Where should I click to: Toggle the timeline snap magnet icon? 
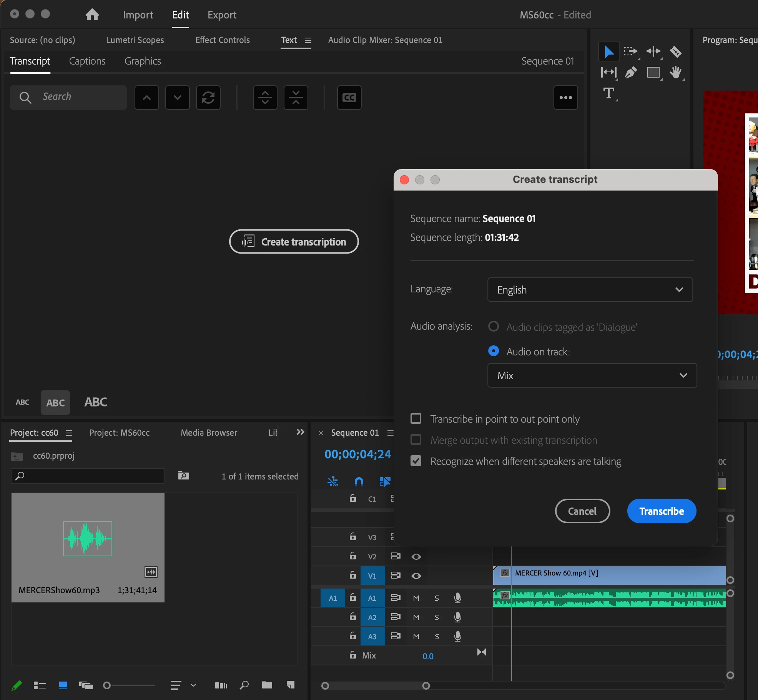pyautogui.click(x=359, y=481)
